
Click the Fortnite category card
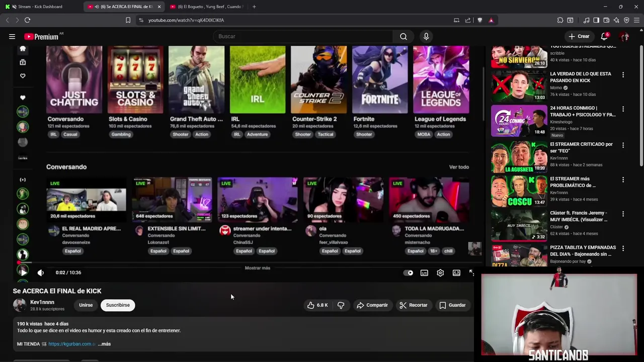(x=380, y=79)
